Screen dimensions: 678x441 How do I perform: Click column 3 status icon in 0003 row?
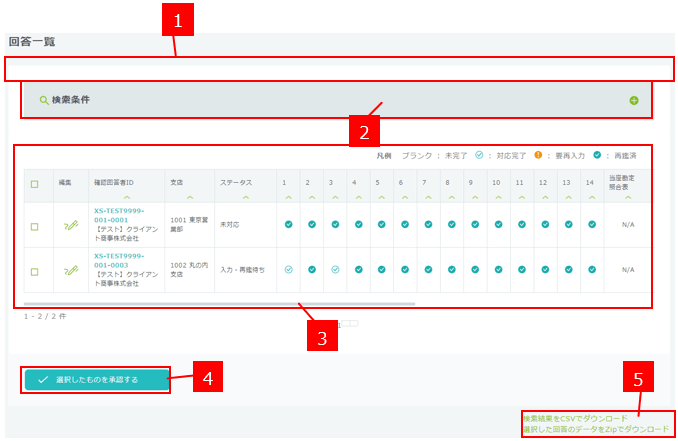click(336, 270)
